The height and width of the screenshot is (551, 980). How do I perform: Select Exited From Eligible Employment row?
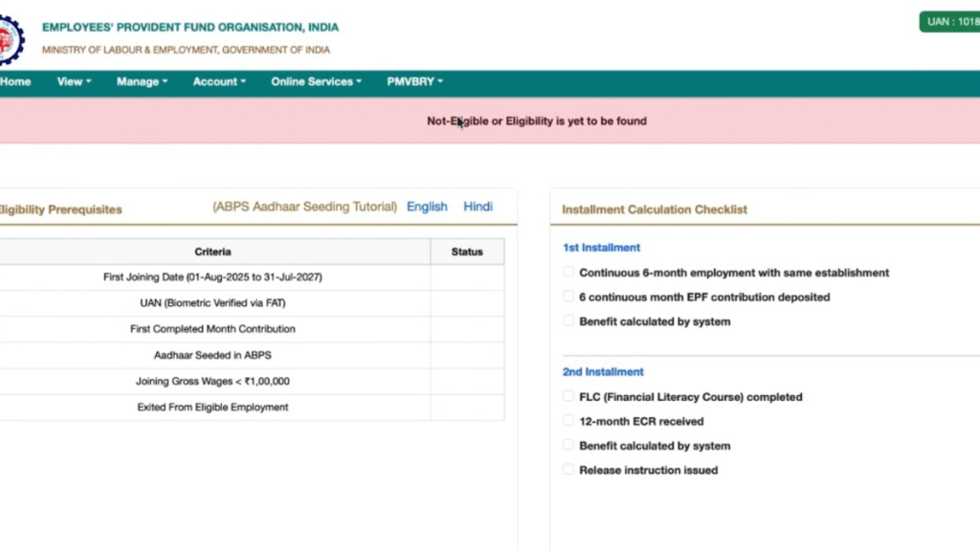coord(252,408)
